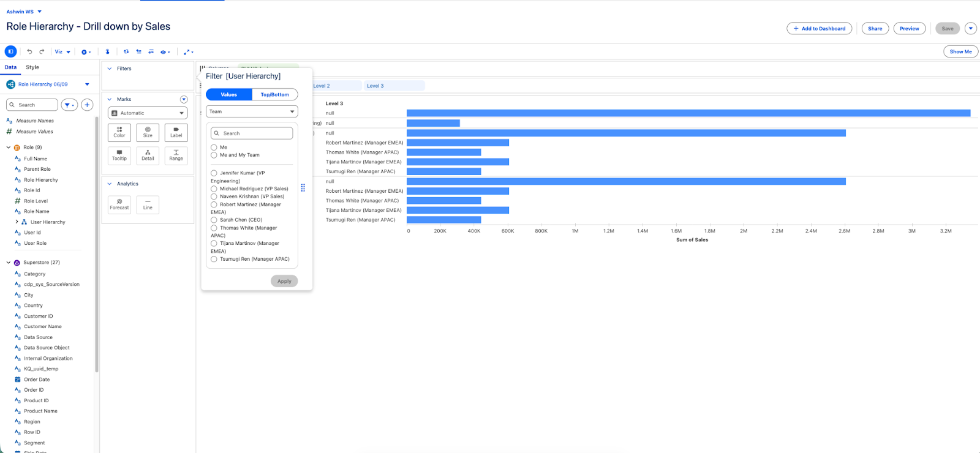Switch to Top/Bottom filter tab

(275, 95)
